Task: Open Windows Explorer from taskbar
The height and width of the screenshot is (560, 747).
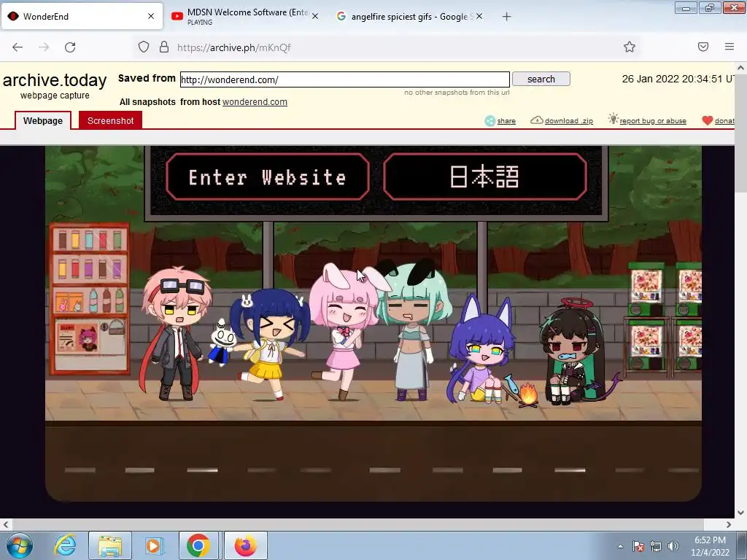Action: click(110, 545)
